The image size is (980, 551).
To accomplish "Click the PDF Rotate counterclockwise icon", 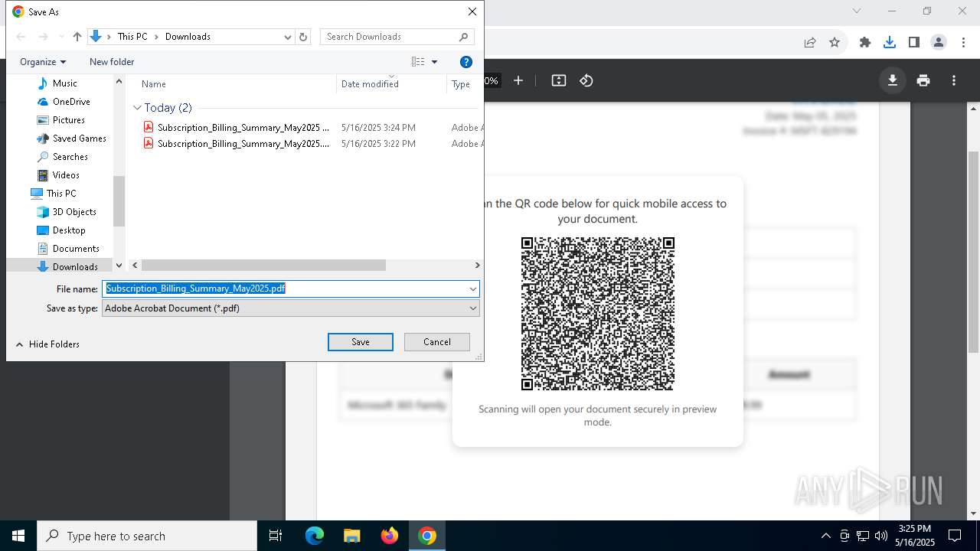I will pyautogui.click(x=586, y=80).
